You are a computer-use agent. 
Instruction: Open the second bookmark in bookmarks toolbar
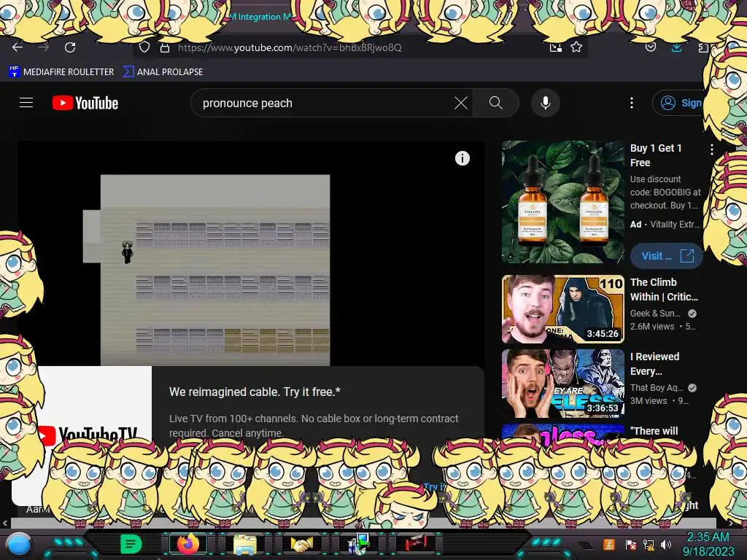click(163, 72)
